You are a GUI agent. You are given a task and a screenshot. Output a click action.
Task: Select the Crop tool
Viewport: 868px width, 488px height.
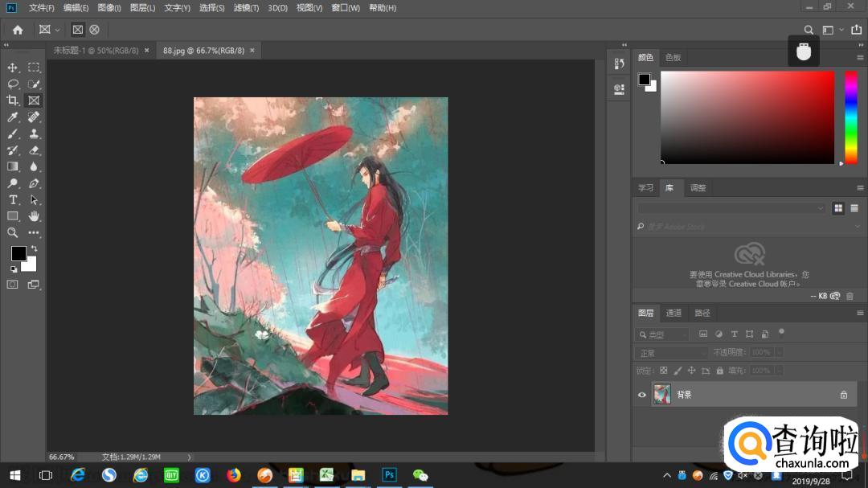[x=12, y=100]
